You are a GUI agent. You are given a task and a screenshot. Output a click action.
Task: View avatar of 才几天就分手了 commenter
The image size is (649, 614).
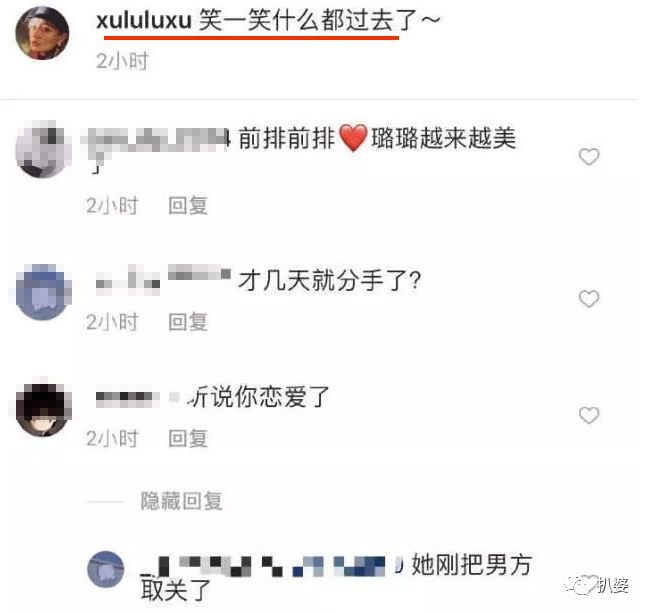pyautogui.click(x=43, y=292)
